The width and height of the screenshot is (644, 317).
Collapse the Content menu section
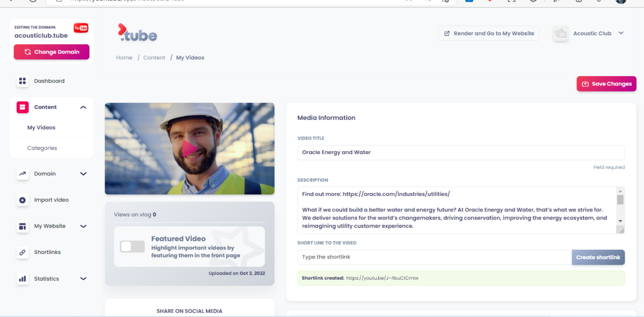click(83, 107)
